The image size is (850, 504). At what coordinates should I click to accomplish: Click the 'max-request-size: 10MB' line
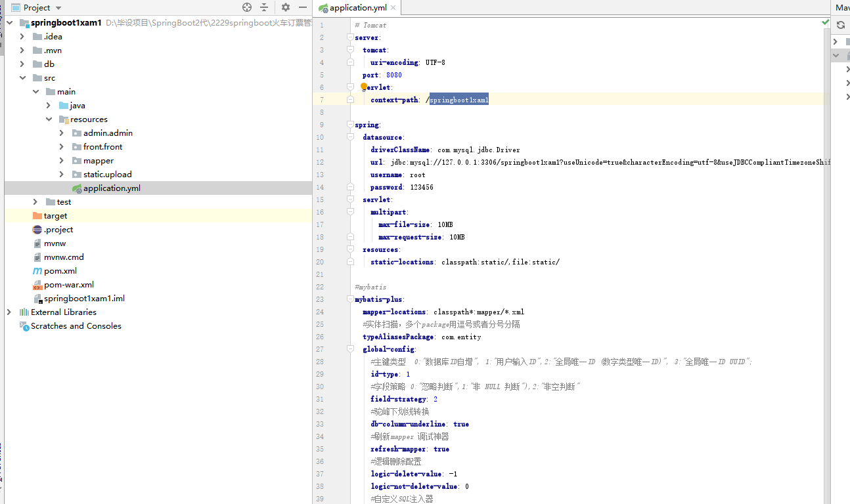(x=421, y=237)
